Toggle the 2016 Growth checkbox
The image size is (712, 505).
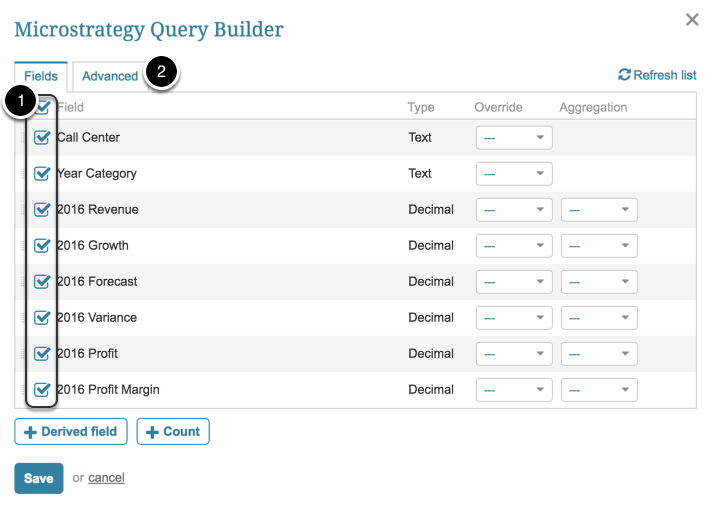(x=42, y=245)
